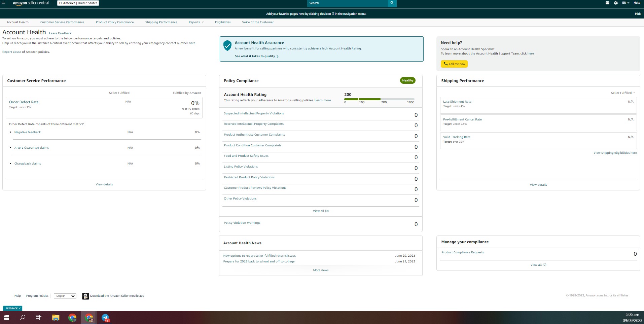Open Voice of the Customer tab
The image size is (644, 324).
click(x=258, y=22)
